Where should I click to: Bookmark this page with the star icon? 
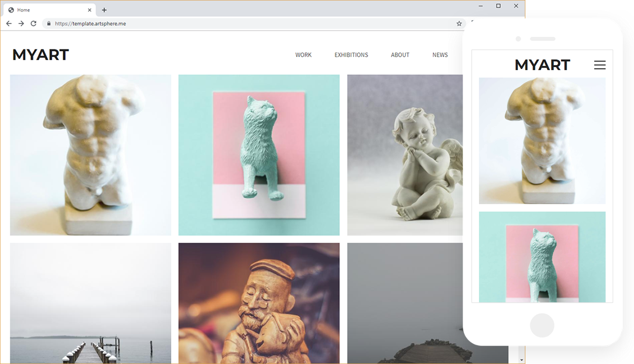point(459,24)
